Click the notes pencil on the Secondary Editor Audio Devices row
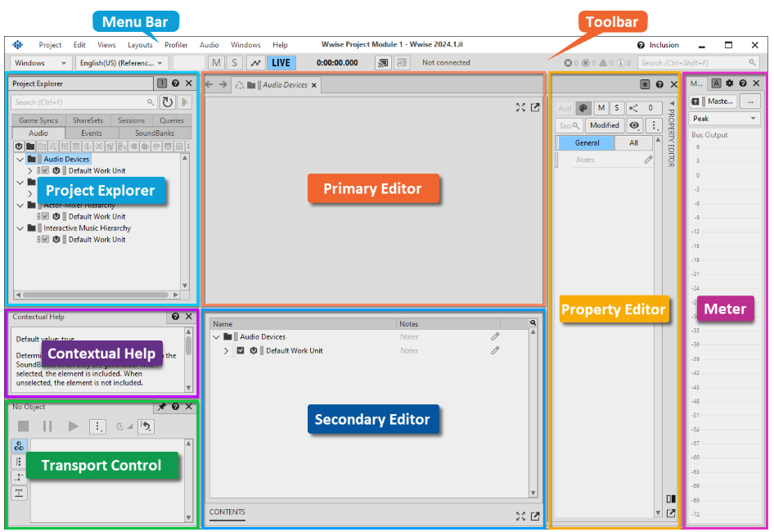 tap(495, 336)
